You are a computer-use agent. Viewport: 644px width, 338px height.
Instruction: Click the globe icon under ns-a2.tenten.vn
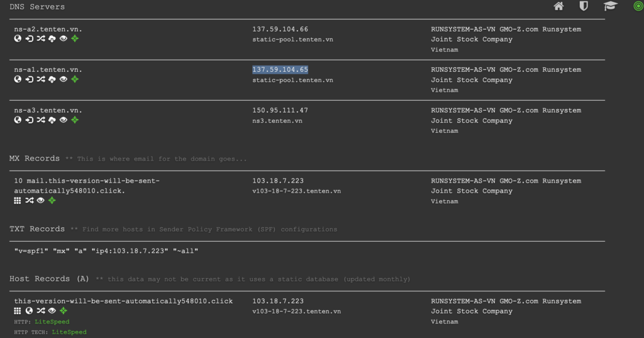coord(18,38)
